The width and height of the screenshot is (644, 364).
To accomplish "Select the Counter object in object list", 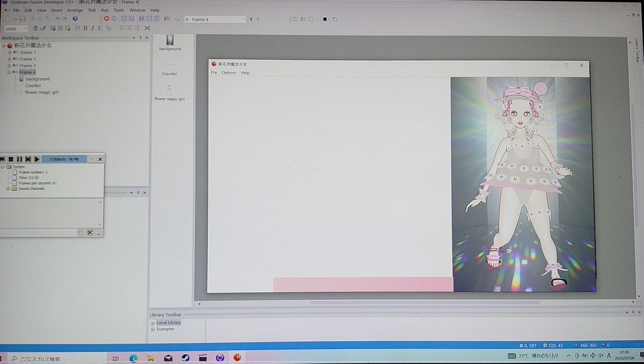I will click(170, 73).
